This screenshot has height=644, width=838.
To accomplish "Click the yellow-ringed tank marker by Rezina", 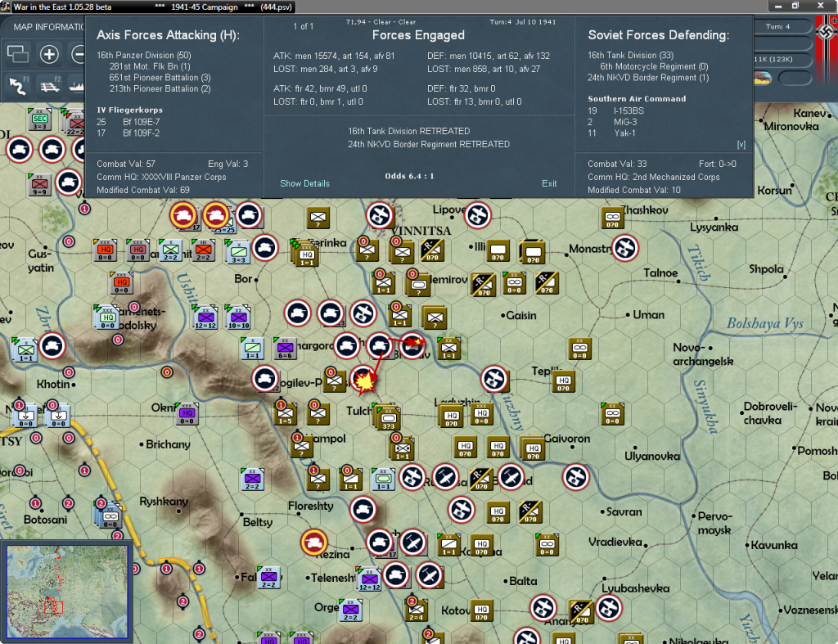I will [313, 543].
